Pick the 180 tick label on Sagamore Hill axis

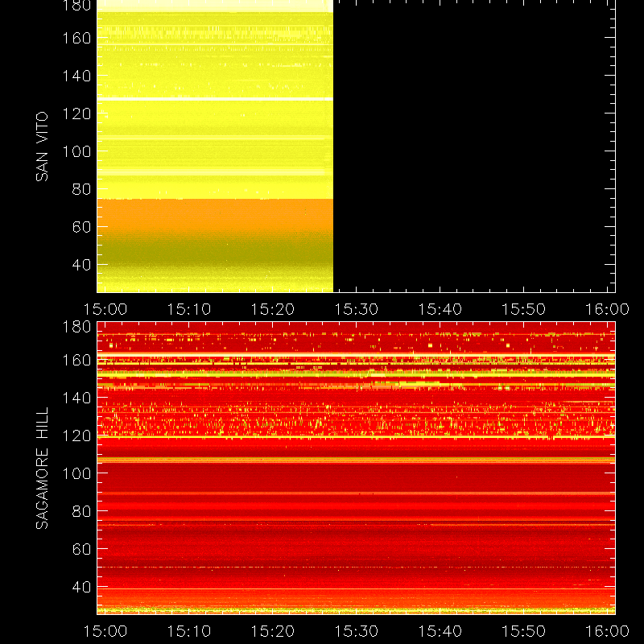pos(76,327)
